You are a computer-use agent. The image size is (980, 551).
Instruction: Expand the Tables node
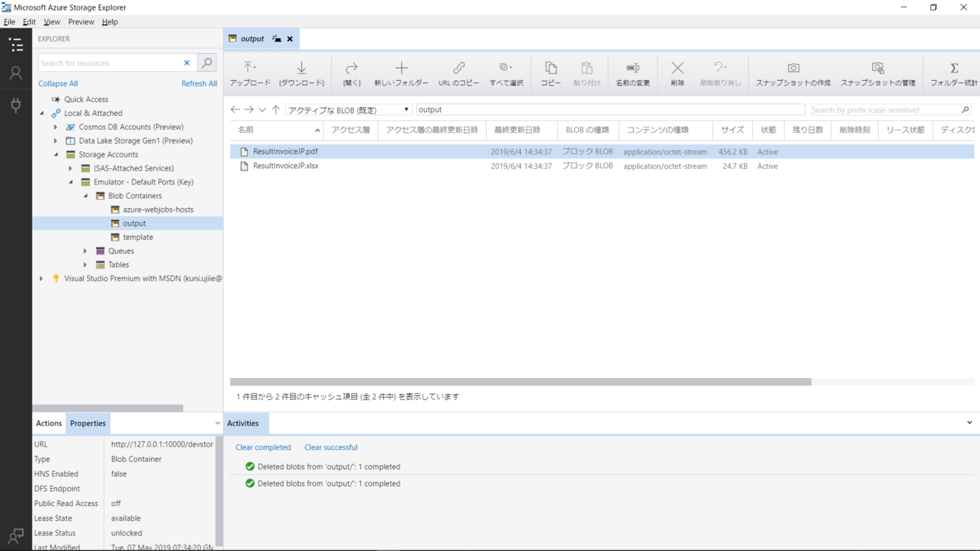(85, 264)
